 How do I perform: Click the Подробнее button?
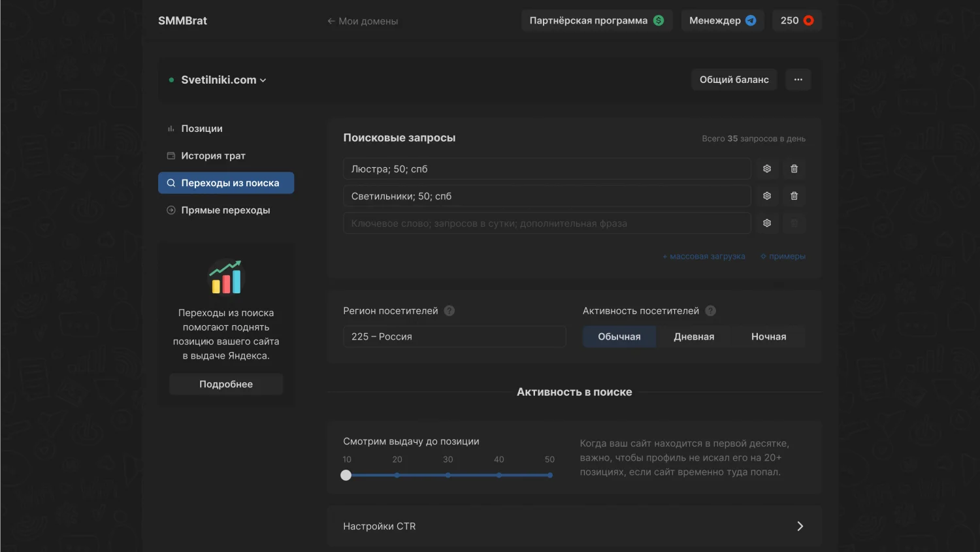(x=226, y=384)
